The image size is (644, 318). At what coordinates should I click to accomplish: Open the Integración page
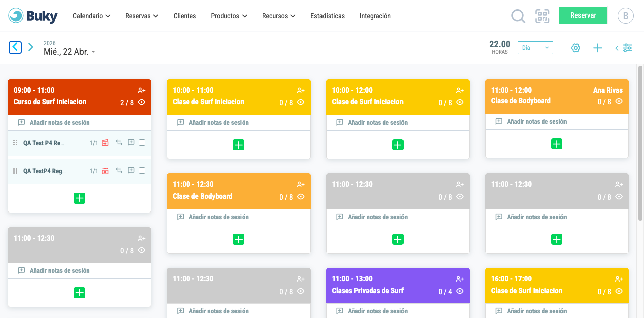(375, 16)
